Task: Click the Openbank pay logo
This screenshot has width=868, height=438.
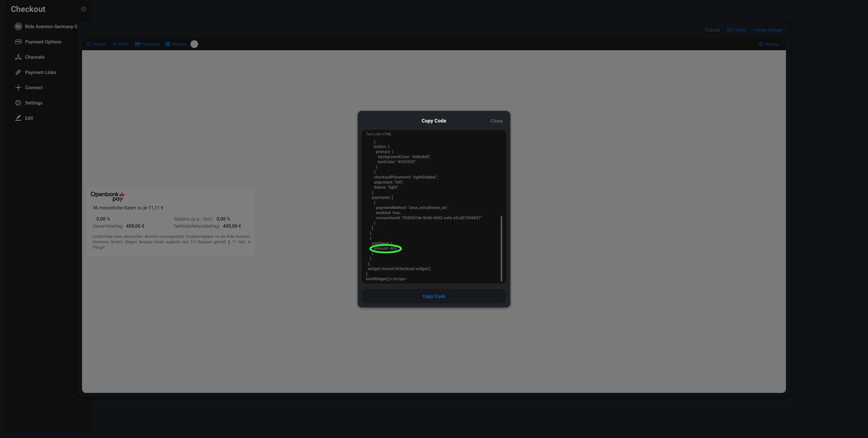Action: pos(107,196)
